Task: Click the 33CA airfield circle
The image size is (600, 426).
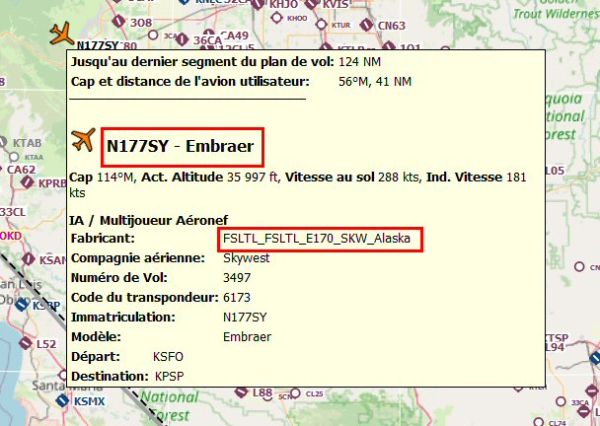Action: tap(561, 401)
